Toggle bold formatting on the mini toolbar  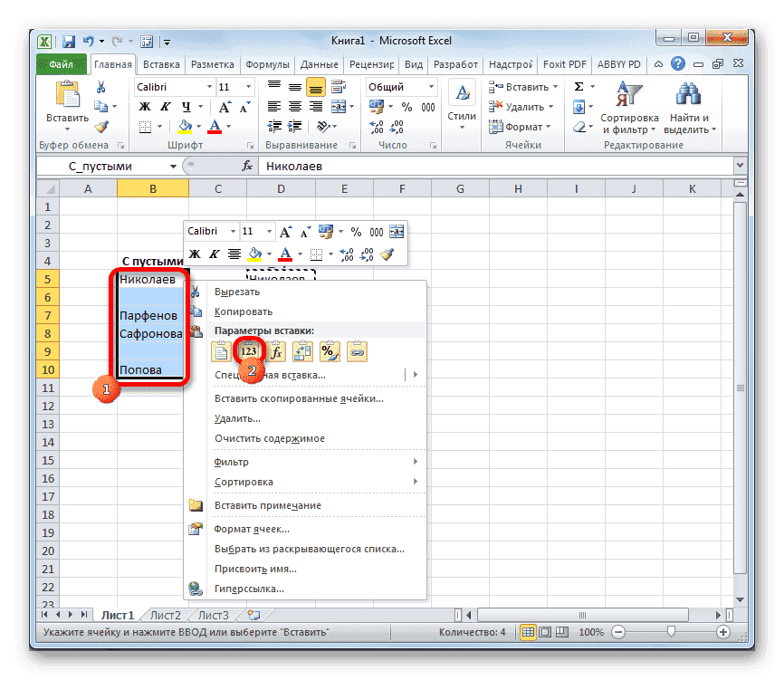click(x=194, y=254)
